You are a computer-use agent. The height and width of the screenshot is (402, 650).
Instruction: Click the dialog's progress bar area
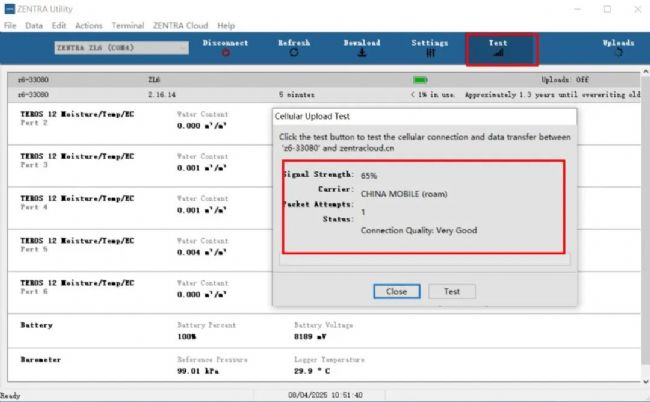tap(424, 260)
